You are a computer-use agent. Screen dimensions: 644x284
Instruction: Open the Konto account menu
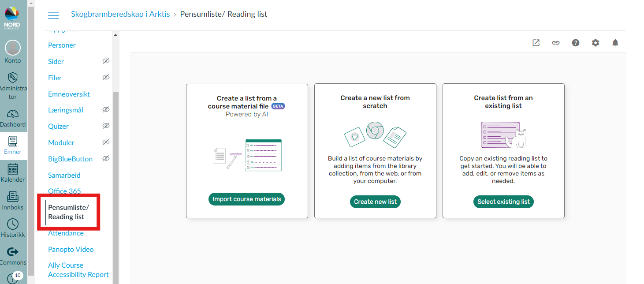pyautogui.click(x=13, y=52)
